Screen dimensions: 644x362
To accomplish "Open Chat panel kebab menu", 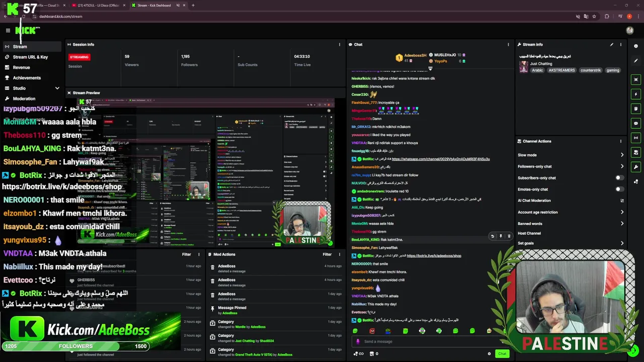I will [x=508, y=44].
